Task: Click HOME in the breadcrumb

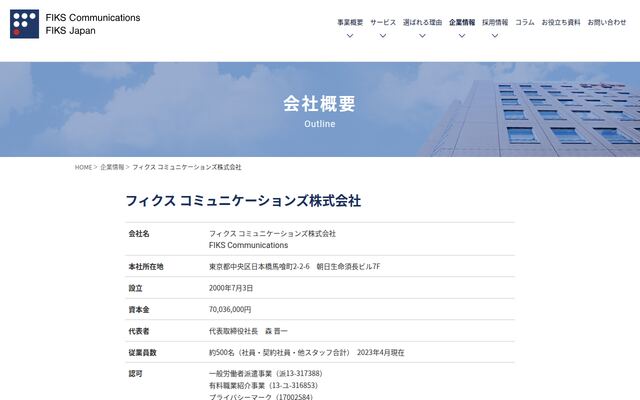Action: point(83,167)
